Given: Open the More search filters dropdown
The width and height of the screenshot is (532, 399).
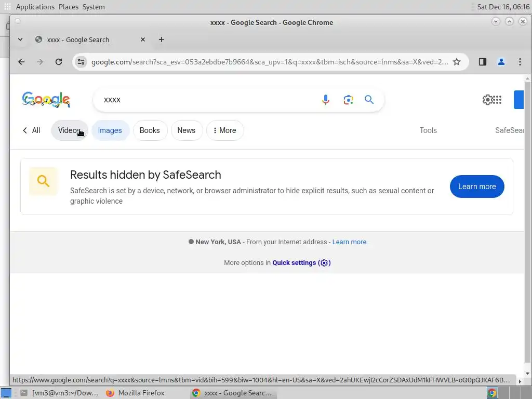Looking at the screenshot, I should tap(225, 130).
